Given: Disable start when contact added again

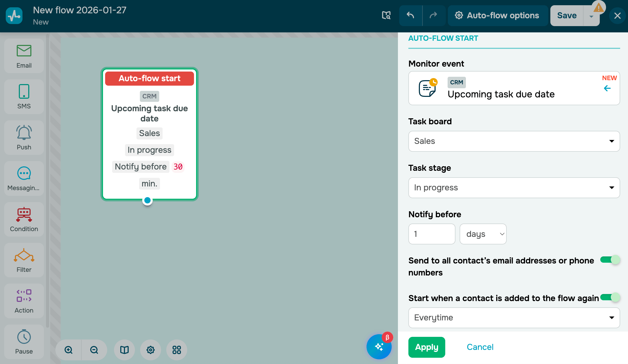Looking at the screenshot, I should [x=610, y=297].
